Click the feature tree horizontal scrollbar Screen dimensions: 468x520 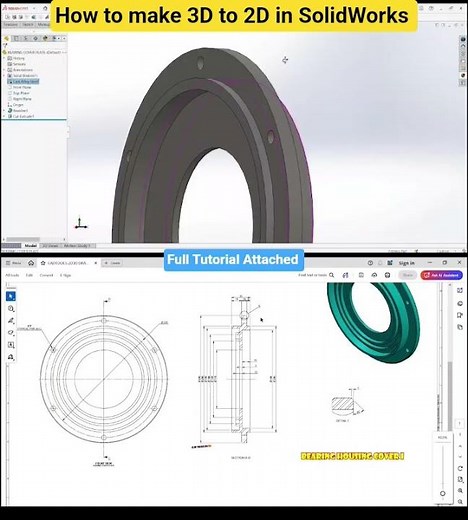coord(23,239)
